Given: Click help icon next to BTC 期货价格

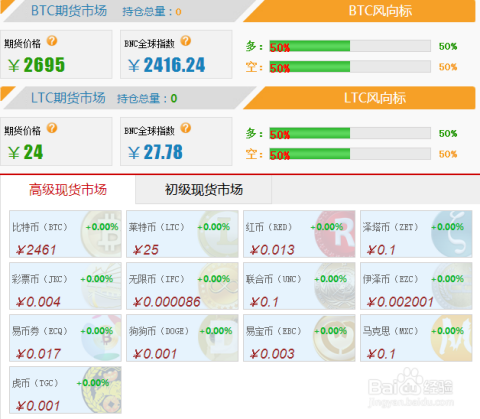Looking at the screenshot, I should (x=52, y=41).
